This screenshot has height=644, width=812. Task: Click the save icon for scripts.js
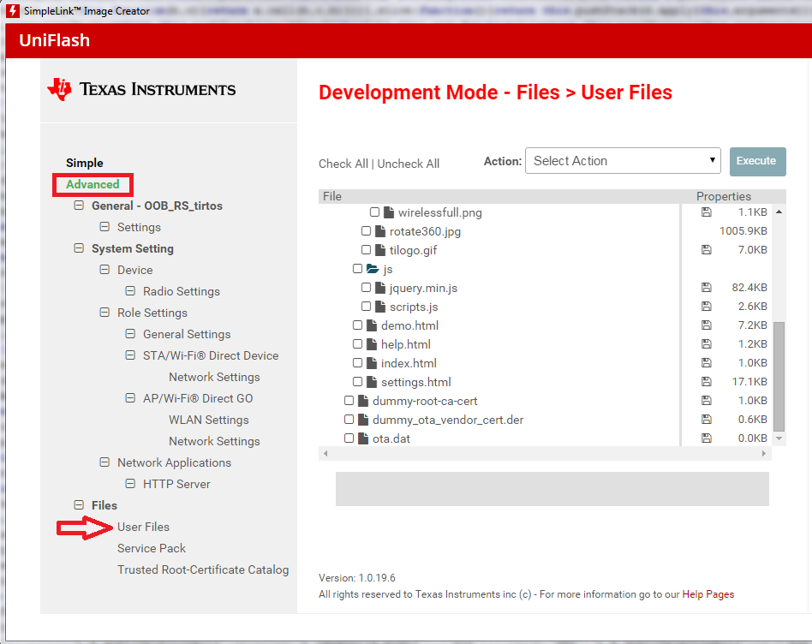pos(707,307)
